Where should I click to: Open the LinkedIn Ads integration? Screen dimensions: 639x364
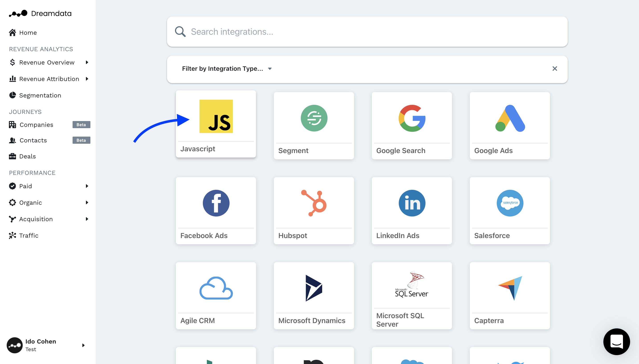pos(412,211)
